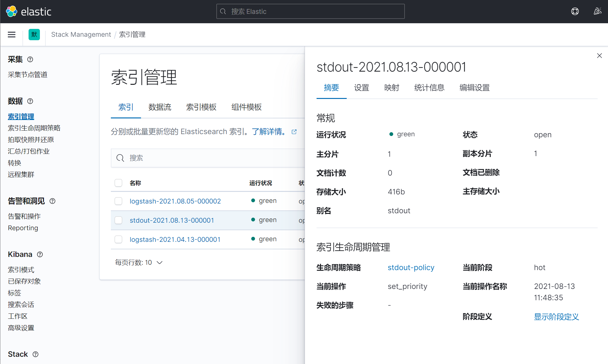The height and width of the screenshot is (364, 608).
Task: Open the stdout-policy lifecycle policy link
Action: [x=411, y=268]
